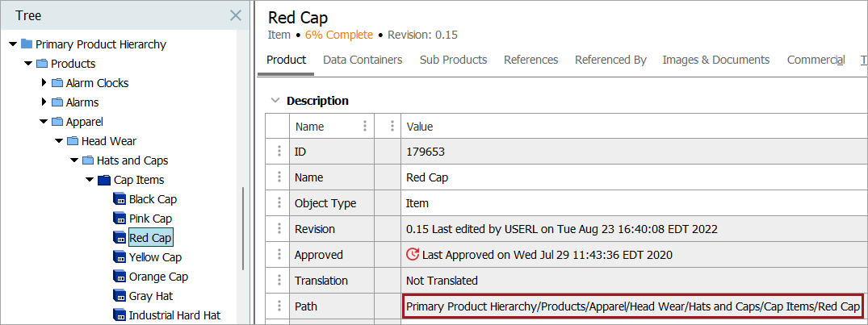Expand the Alarms tree node

click(x=44, y=102)
